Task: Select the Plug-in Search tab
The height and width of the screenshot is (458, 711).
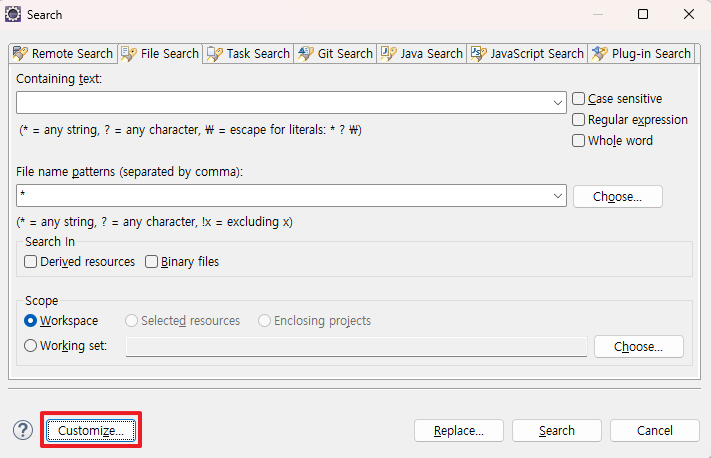Action: click(641, 54)
